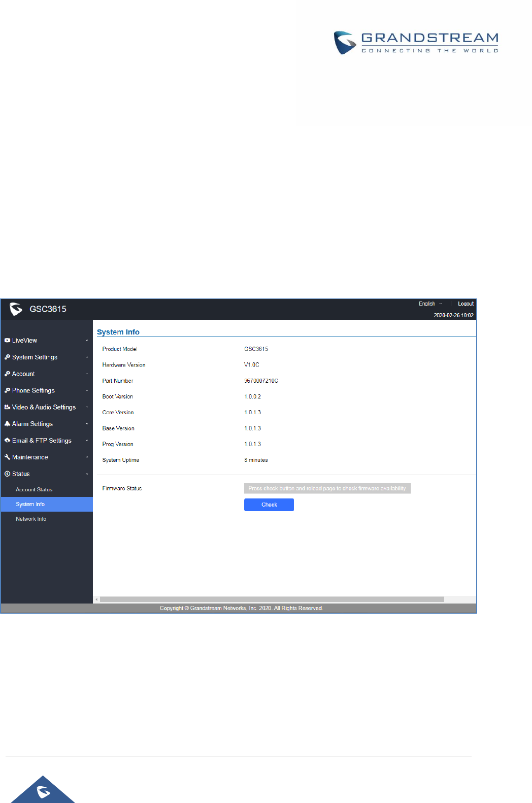Click the Status info icon

(7, 474)
